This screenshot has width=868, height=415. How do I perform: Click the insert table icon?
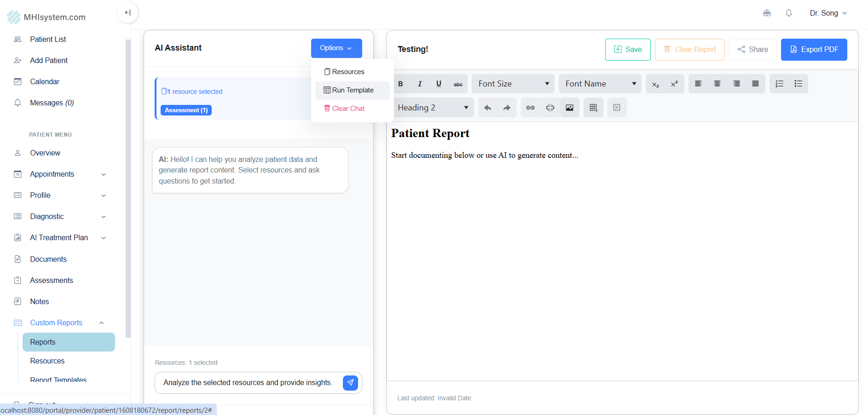pyautogui.click(x=593, y=108)
